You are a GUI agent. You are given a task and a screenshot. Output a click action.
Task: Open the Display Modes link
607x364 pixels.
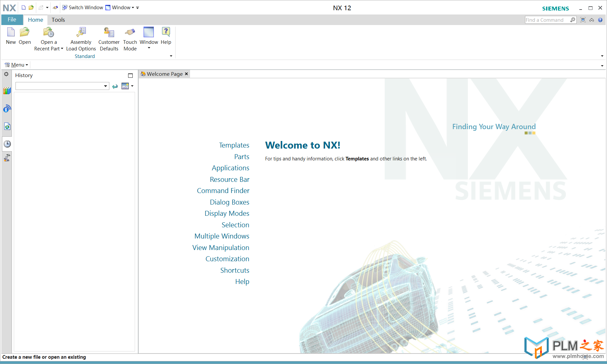click(x=227, y=213)
